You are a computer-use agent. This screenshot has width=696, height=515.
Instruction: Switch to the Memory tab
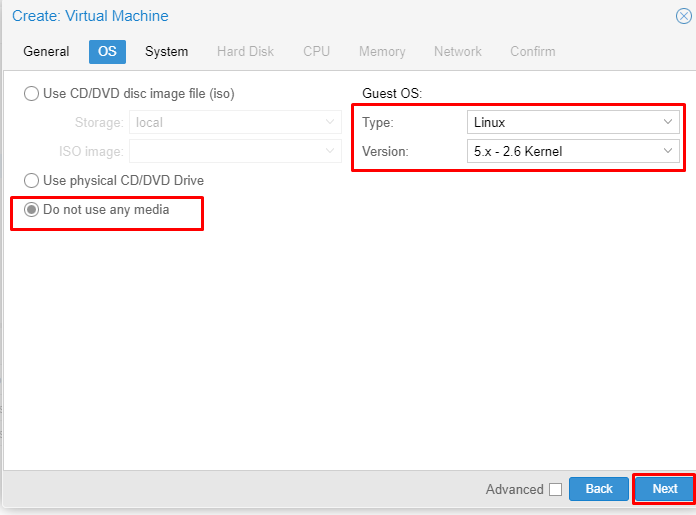pyautogui.click(x=382, y=52)
